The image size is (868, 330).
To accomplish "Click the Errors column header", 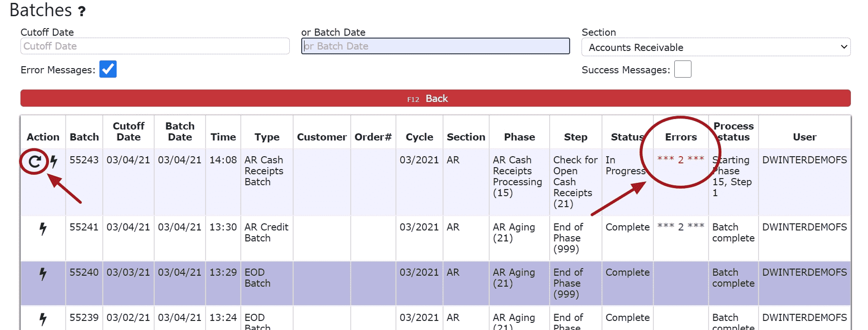I will point(681,137).
